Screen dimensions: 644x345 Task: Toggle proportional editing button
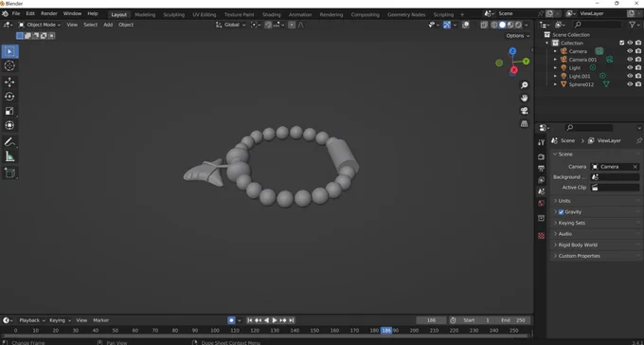click(292, 25)
